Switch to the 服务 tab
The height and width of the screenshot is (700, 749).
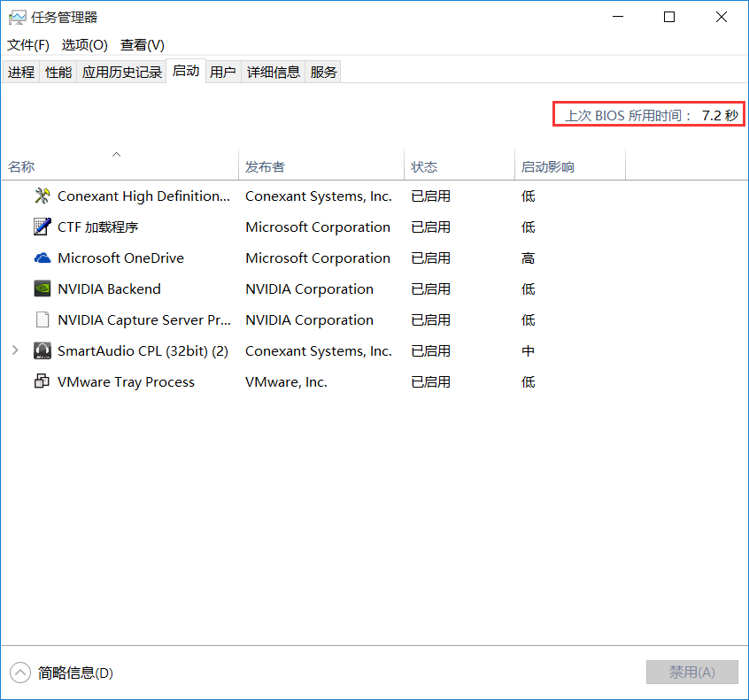(323, 72)
